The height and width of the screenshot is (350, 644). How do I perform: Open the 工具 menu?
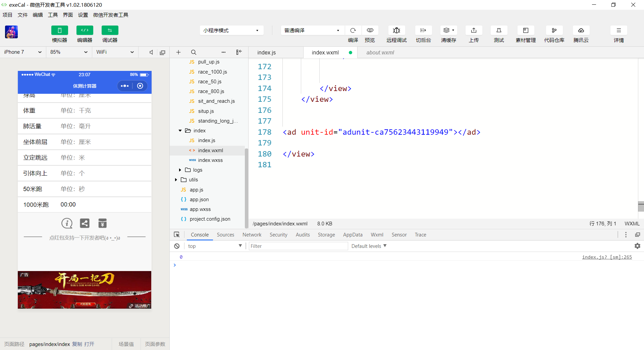point(53,15)
